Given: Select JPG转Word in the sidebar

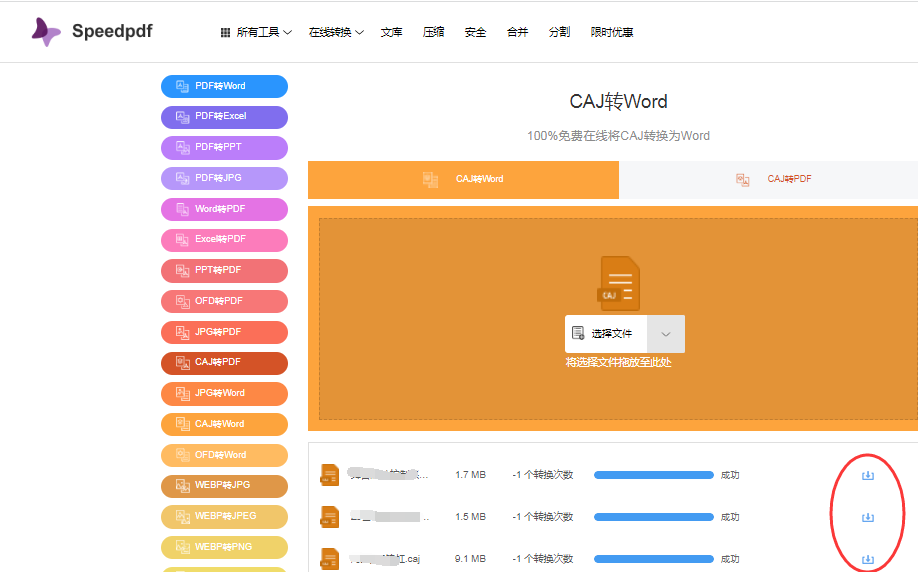Looking at the screenshot, I should [224, 393].
